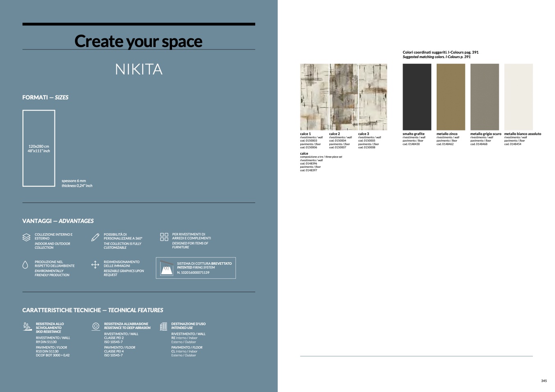Click the pencil icon for full customization

(95, 237)
